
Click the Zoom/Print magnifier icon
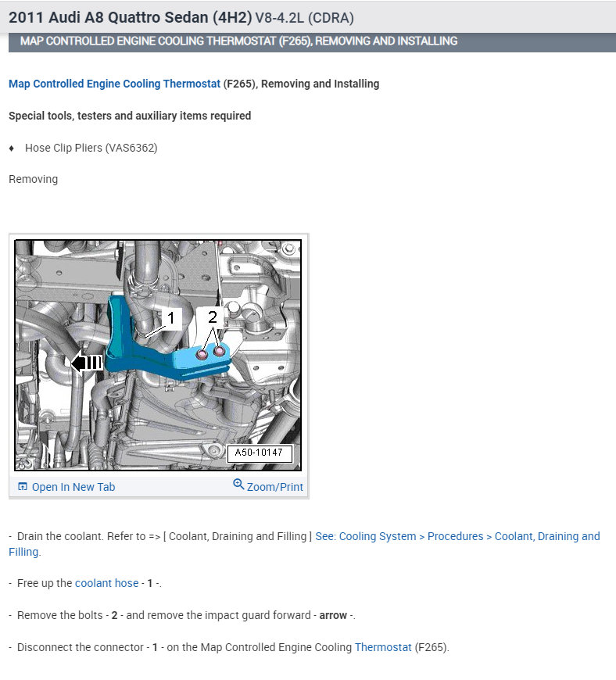pos(238,484)
